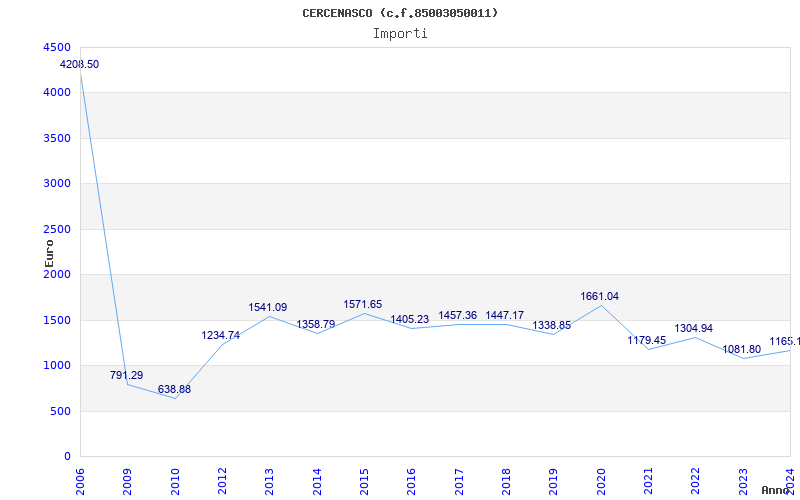Click the 2009 x-axis year
The height and width of the screenshot is (500, 800).
[128, 482]
